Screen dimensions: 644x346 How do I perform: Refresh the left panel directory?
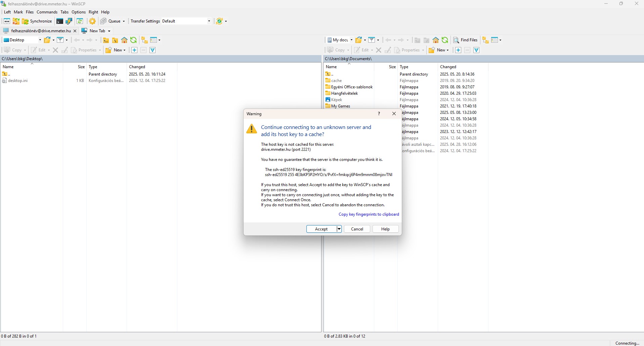pos(133,40)
